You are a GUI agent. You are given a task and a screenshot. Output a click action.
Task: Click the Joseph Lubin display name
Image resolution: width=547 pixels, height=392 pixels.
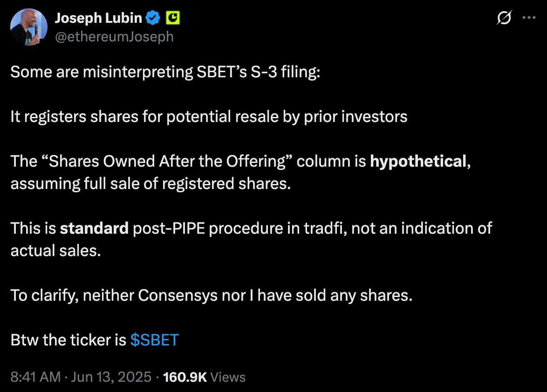pos(98,18)
